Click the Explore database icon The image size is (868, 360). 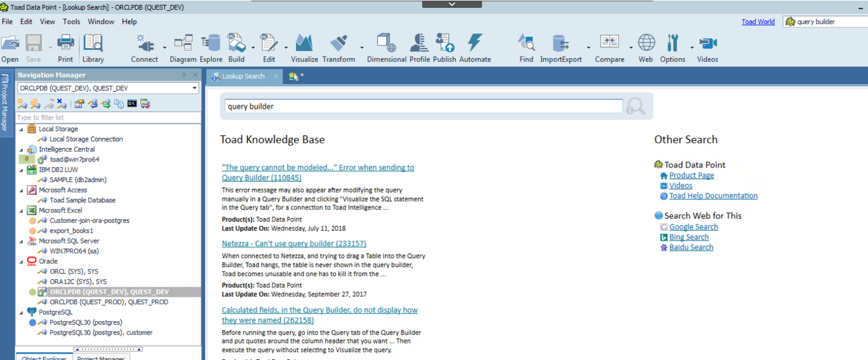point(211,44)
